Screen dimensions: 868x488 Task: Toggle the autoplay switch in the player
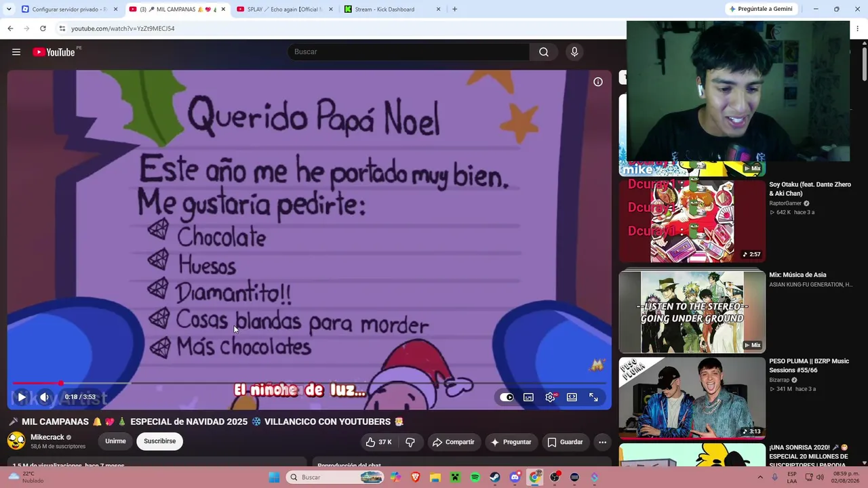507,397
